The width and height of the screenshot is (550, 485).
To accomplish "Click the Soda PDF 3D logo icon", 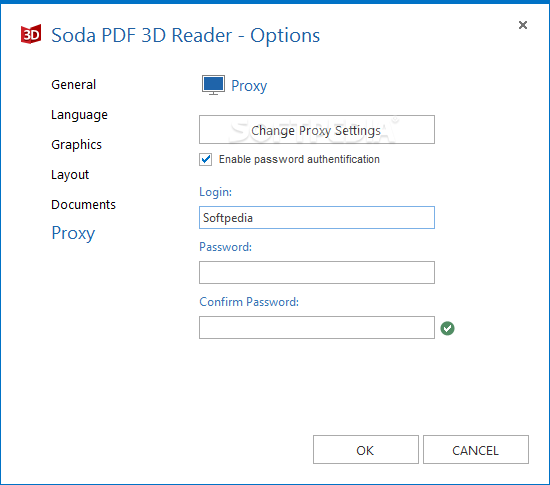I will [x=31, y=34].
